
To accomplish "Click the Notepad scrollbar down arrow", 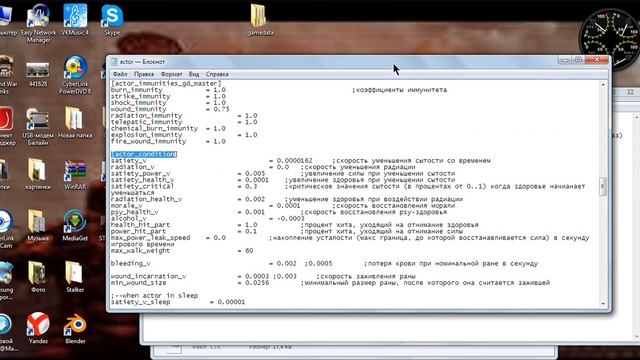I will click(603, 304).
